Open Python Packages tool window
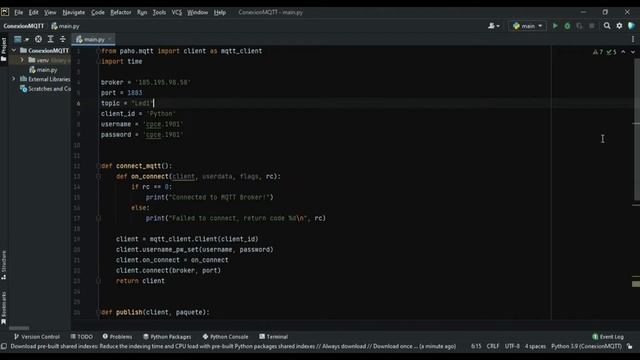Image resolution: width=640 pixels, height=360 pixels. (x=167, y=337)
